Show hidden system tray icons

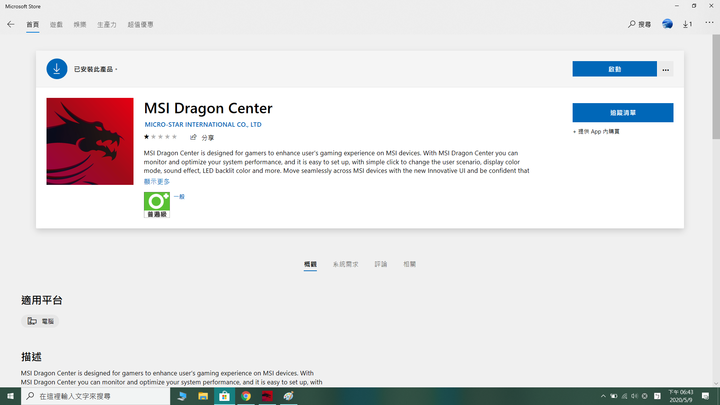click(x=603, y=396)
